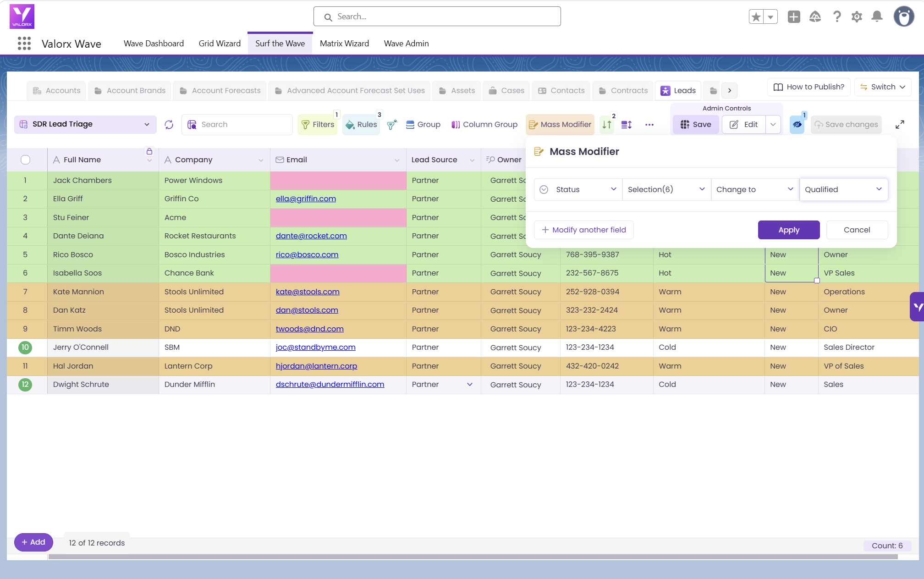Click the Admin Controls Save button
The height and width of the screenshot is (579, 924).
point(695,125)
